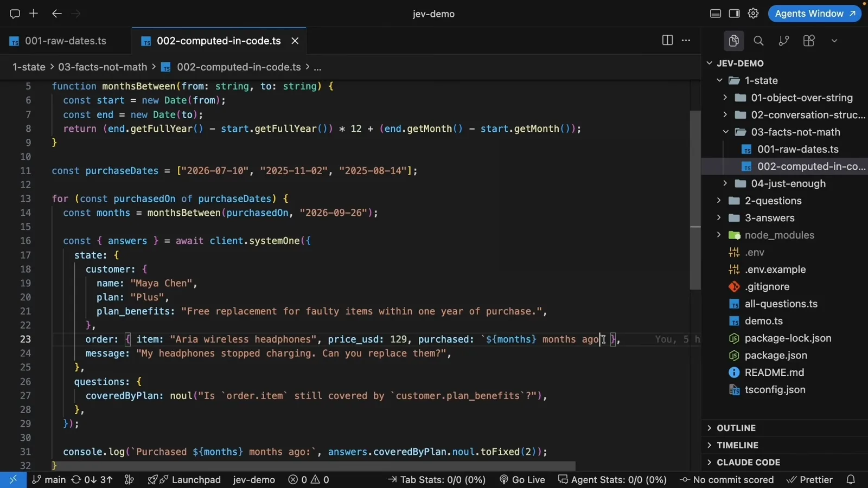Toggle the bottom panel layout icon
The width and height of the screenshot is (868, 488).
coord(716,14)
